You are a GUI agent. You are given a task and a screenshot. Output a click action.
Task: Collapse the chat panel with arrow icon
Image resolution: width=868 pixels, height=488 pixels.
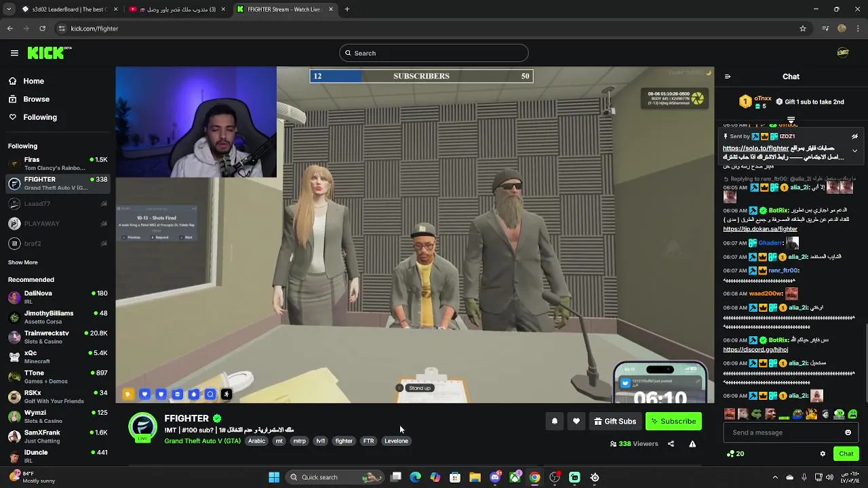point(728,77)
